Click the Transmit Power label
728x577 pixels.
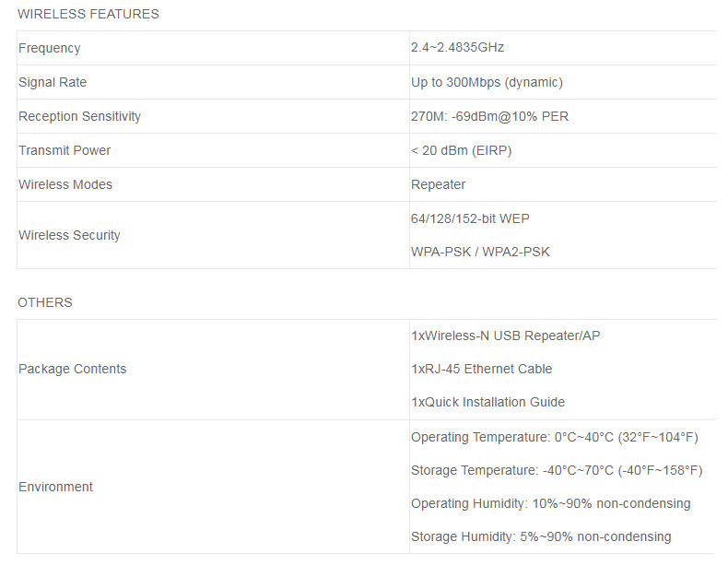65,150
